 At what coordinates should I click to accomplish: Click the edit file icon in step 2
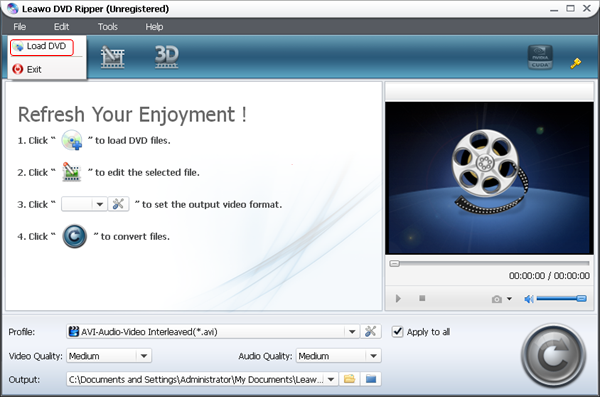coord(72,172)
